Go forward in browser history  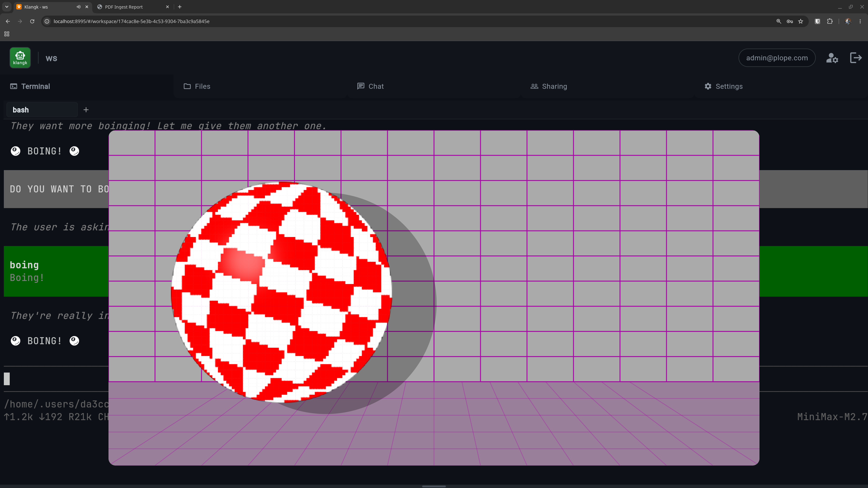20,21
